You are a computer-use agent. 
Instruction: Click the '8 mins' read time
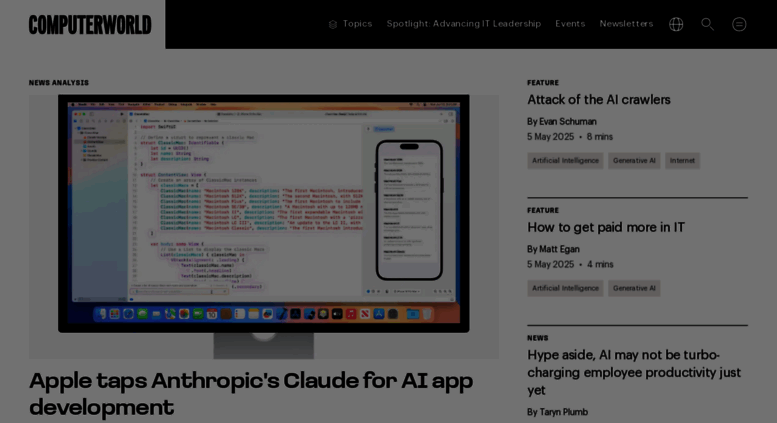tap(600, 137)
